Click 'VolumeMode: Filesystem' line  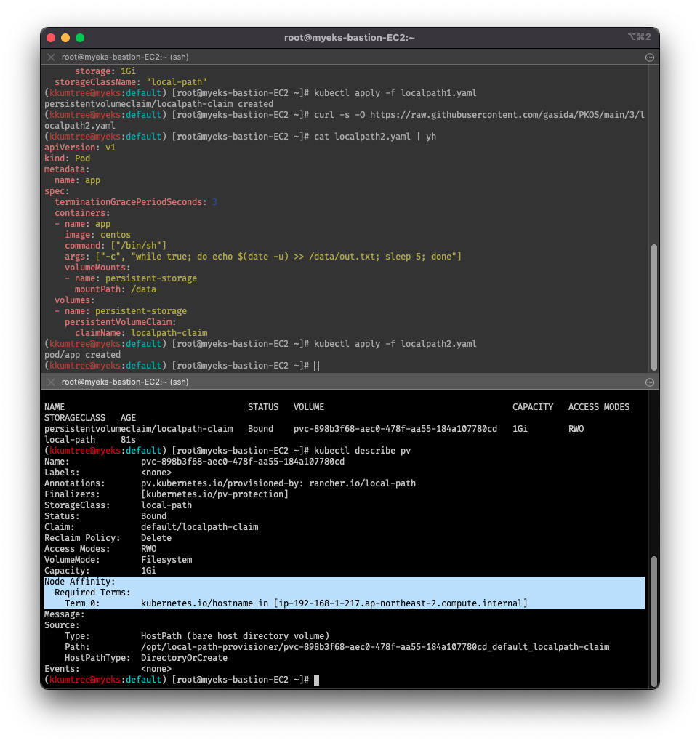click(x=118, y=560)
